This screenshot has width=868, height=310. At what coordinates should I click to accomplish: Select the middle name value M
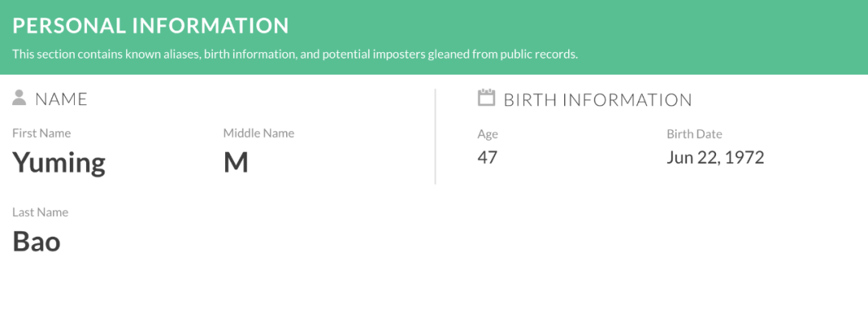[235, 163]
